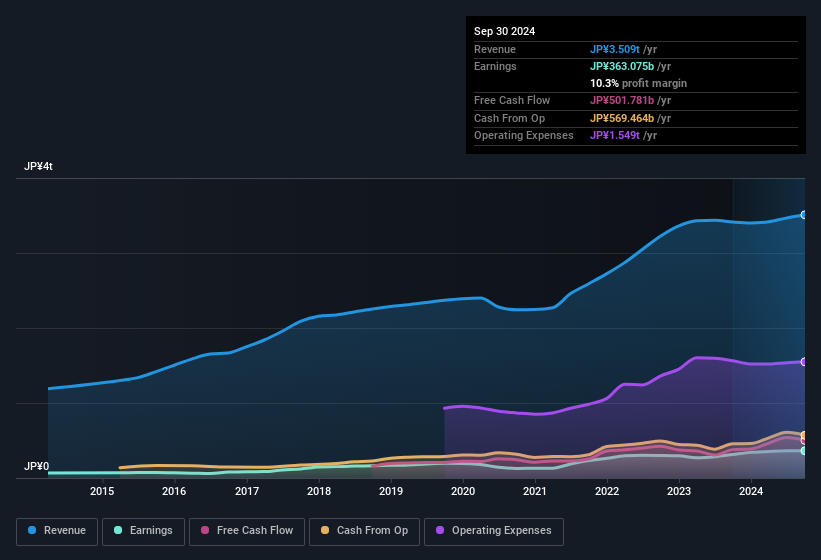The height and width of the screenshot is (560, 821).
Task: Click the Earnings row label in tooltip
Action: [495, 66]
